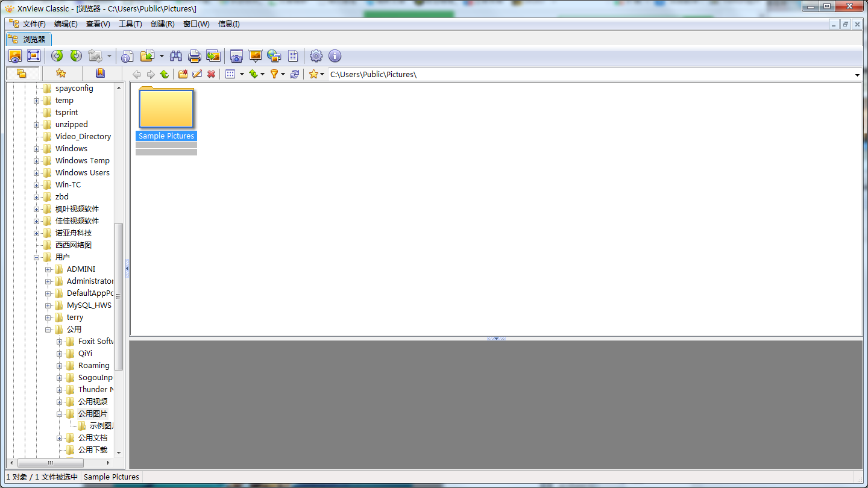
Task: Switch to the Favorites star tab
Action: point(60,74)
